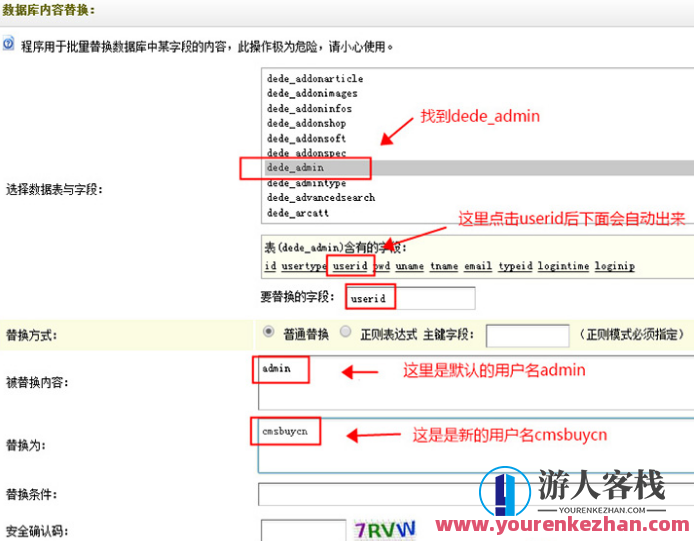Click the id field link
This screenshot has height=541, width=695.
click(270, 266)
